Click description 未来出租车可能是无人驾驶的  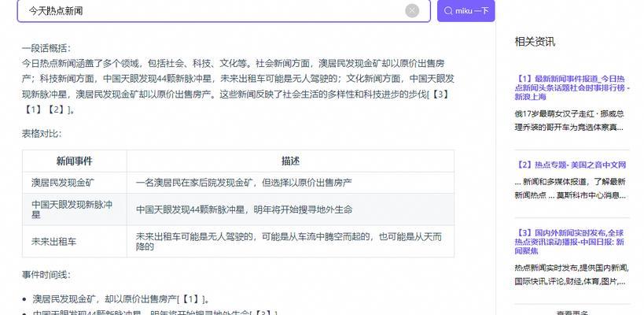289,242
